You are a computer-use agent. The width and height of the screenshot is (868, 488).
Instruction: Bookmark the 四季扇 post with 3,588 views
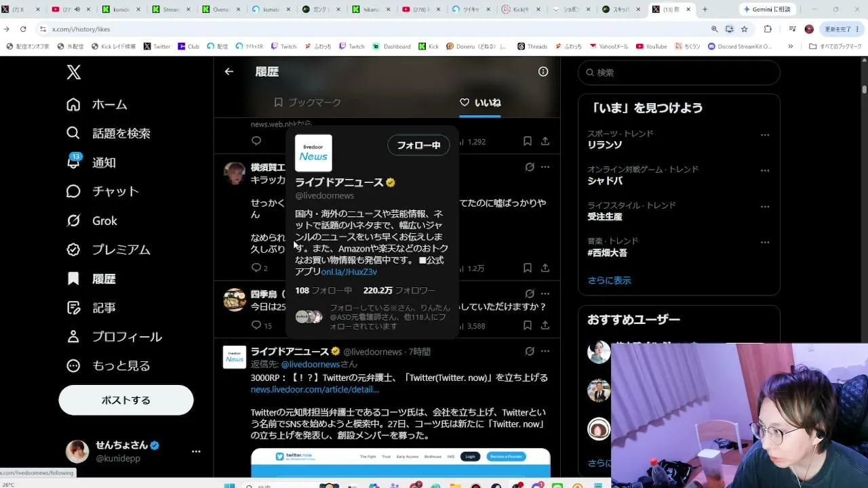[x=527, y=325]
